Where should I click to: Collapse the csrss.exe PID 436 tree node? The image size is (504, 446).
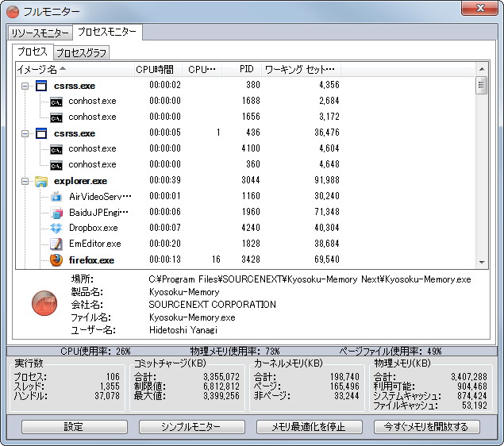(25, 133)
